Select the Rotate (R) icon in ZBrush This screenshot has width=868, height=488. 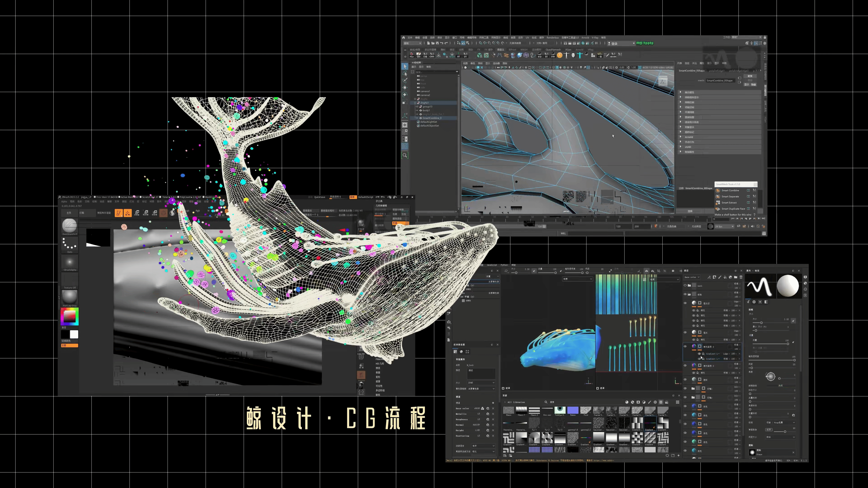(155, 213)
